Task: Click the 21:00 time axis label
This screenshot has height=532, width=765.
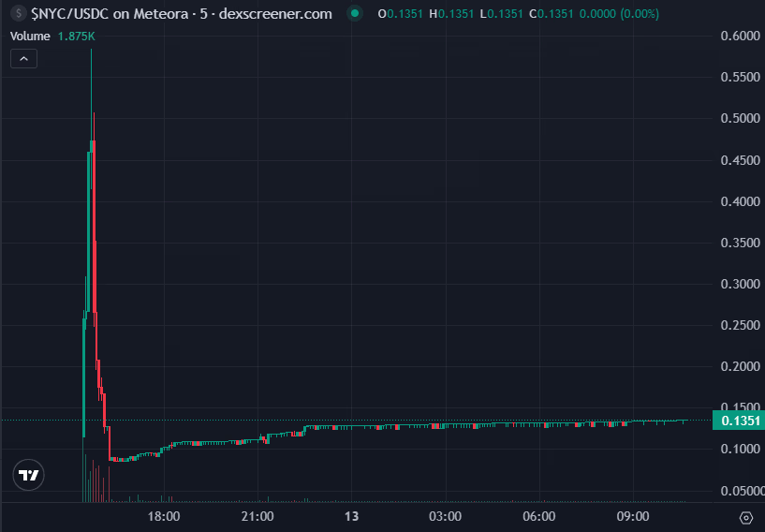Action: pos(257,516)
